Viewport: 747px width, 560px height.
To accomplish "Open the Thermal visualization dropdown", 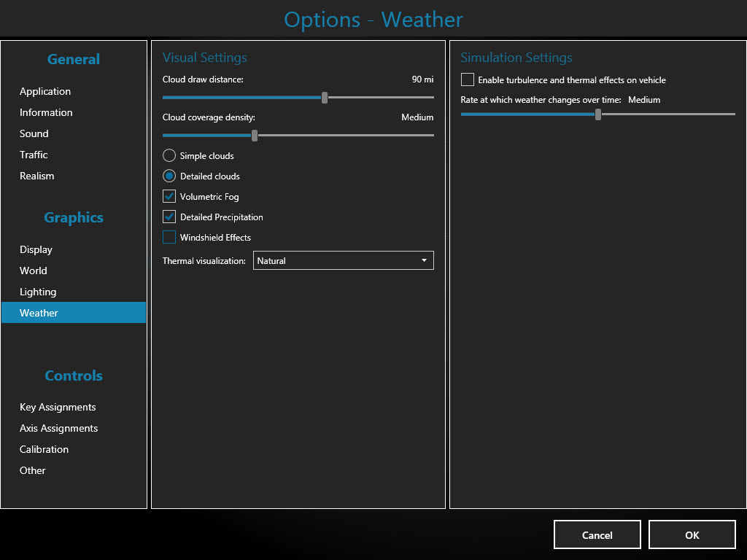I will pyautogui.click(x=343, y=260).
